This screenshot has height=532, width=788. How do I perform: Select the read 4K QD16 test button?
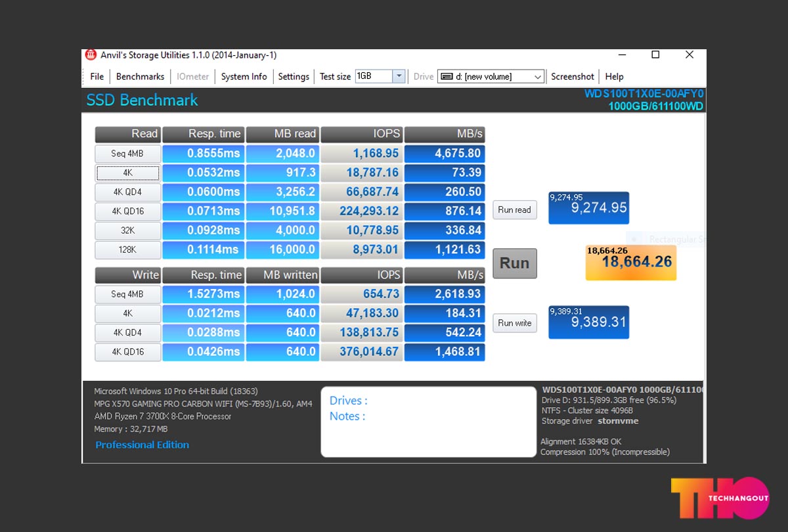click(127, 211)
